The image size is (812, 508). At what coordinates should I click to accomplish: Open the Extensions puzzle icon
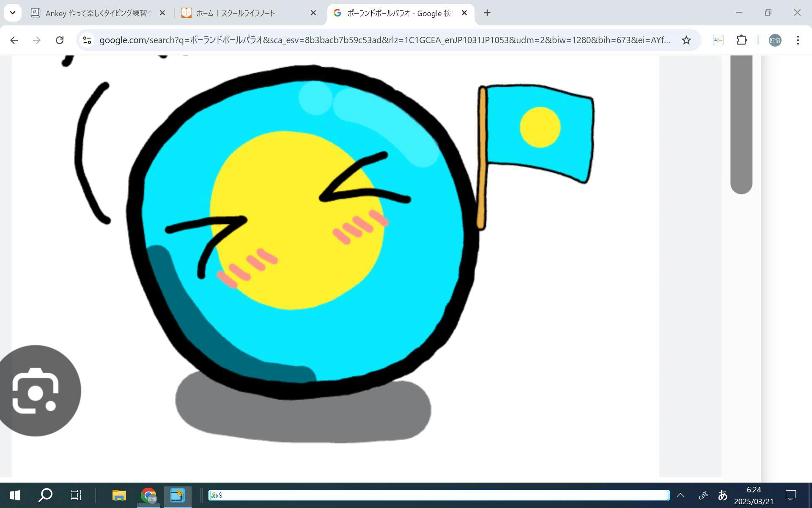point(741,40)
